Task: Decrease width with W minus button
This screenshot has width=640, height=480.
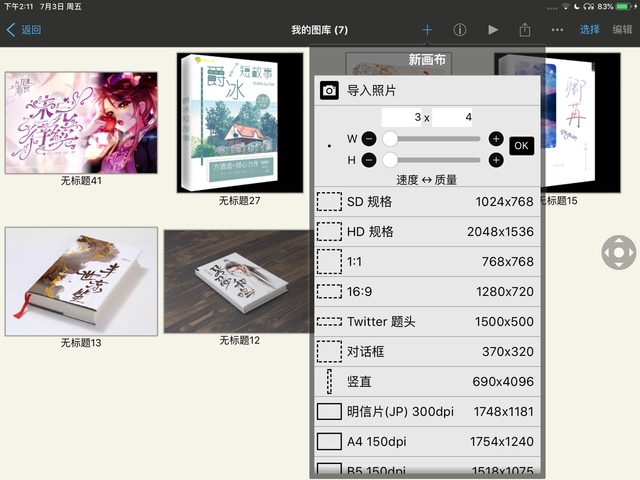Action: [369, 138]
